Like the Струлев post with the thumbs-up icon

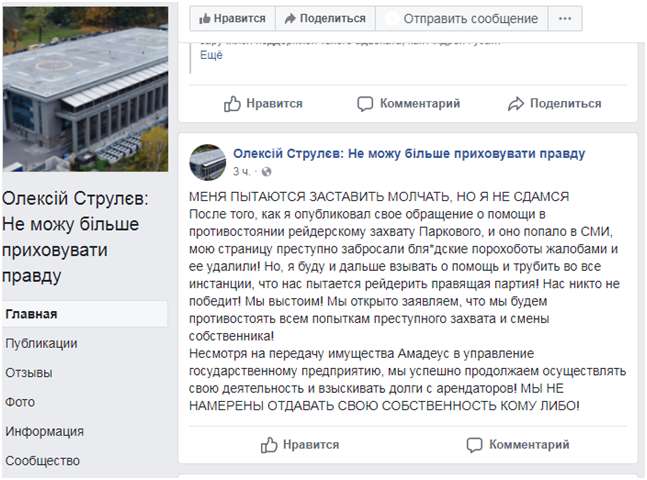269,444
